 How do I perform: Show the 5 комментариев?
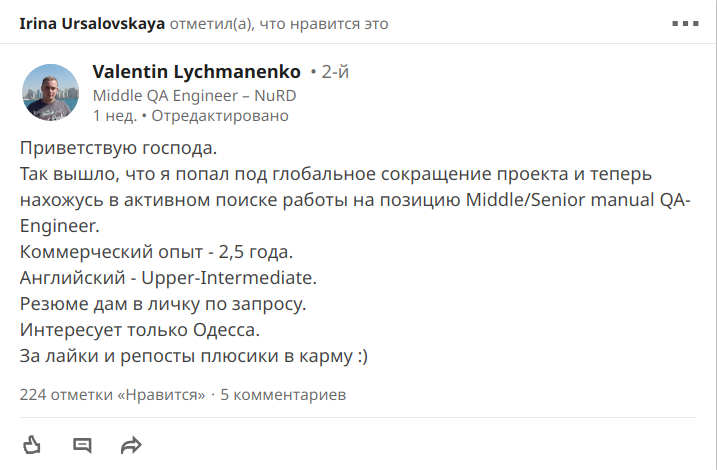click(x=283, y=394)
